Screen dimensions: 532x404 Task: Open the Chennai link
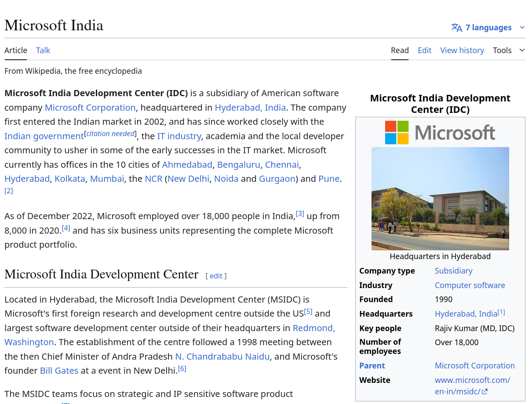282,165
